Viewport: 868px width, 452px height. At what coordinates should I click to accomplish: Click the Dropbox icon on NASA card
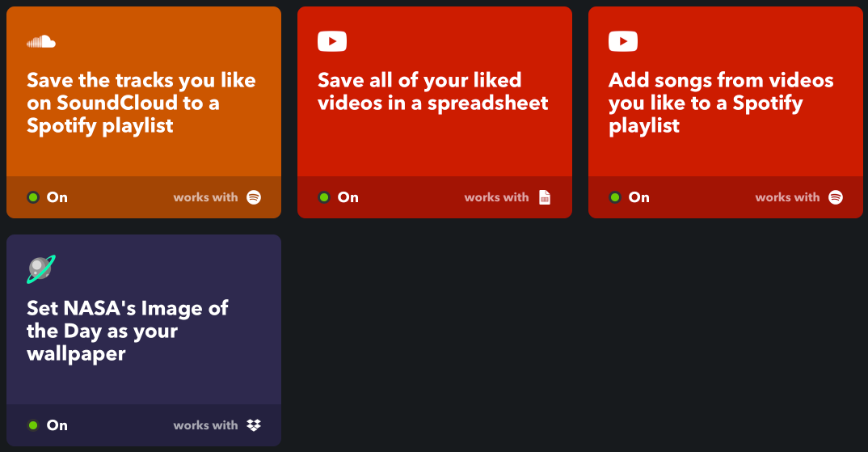(x=254, y=425)
